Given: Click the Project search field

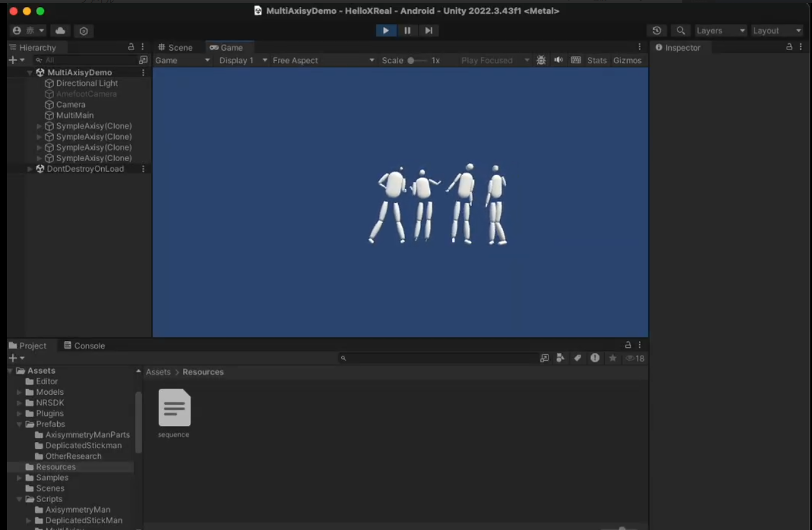Looking at the screenshot, I should 438,358.
